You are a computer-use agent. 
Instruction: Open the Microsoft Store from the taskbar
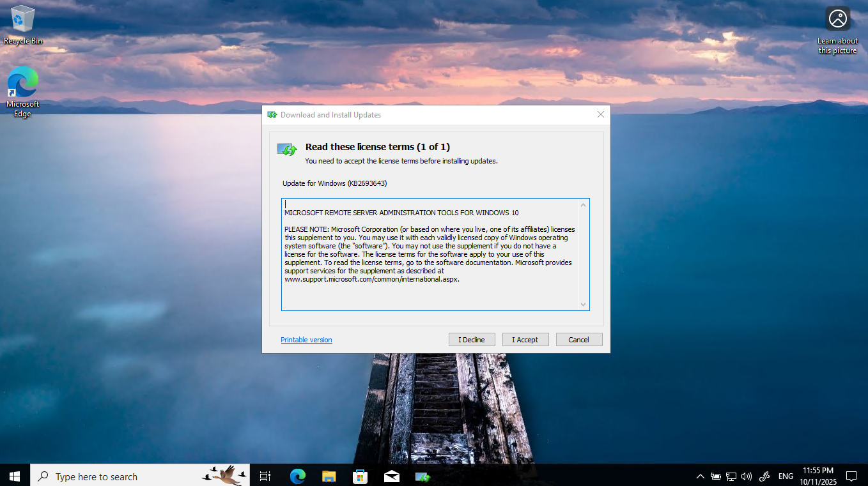360,476
